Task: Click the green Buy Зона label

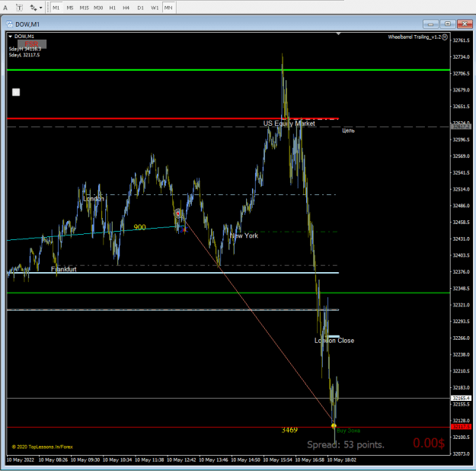Action: (x=348, y=431)
